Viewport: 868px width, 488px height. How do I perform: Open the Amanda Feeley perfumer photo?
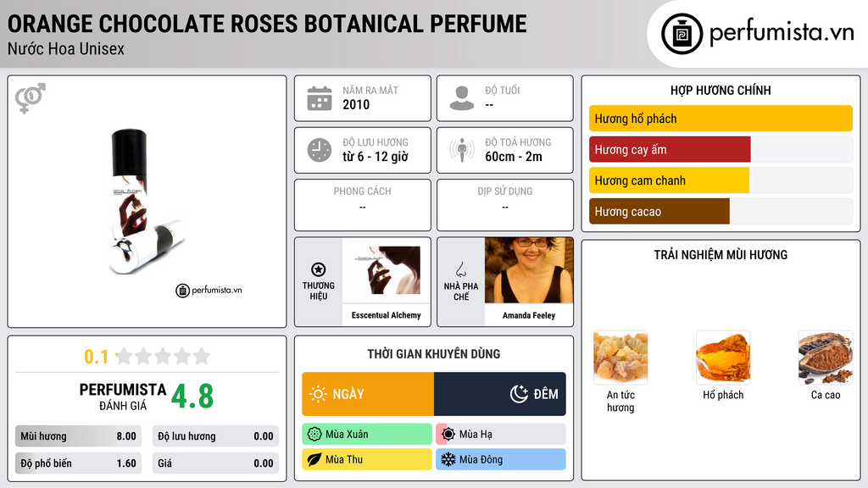click(529, 270)
